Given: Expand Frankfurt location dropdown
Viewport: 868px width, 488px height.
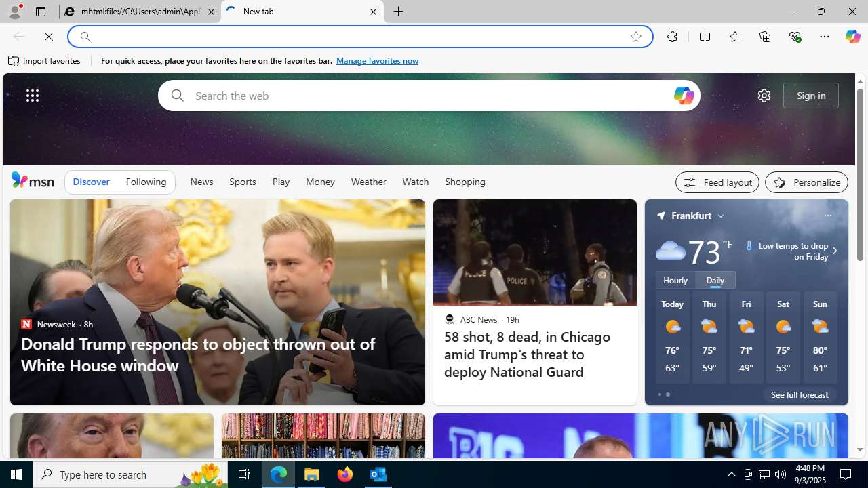Looking at the screenshot, I should point(720,216).
